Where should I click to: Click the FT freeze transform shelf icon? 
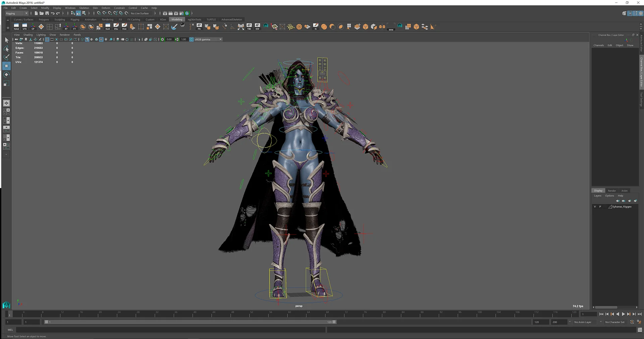[x=74, y=27]
